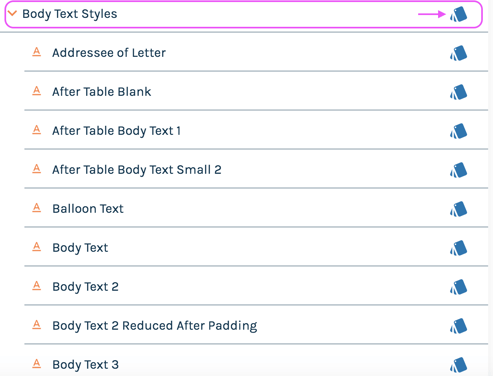Screen dimensions: 493x376
Task: Click the orange text icon beside Body Text
Action: [37, 247]
